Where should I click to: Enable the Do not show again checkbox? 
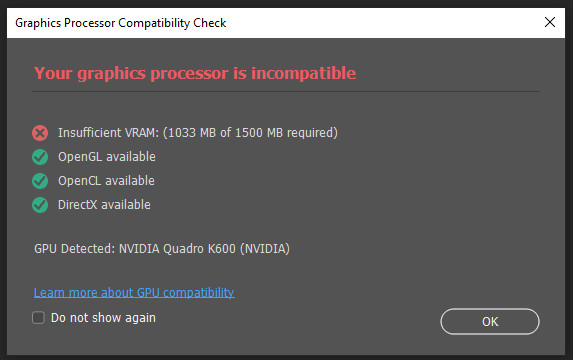click(x=38, y=318)
